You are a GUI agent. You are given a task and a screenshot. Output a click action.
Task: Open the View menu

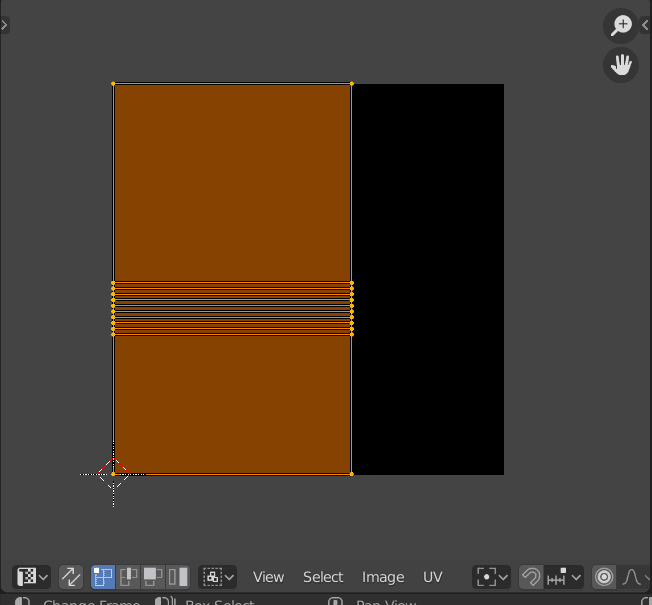[269, 577]
